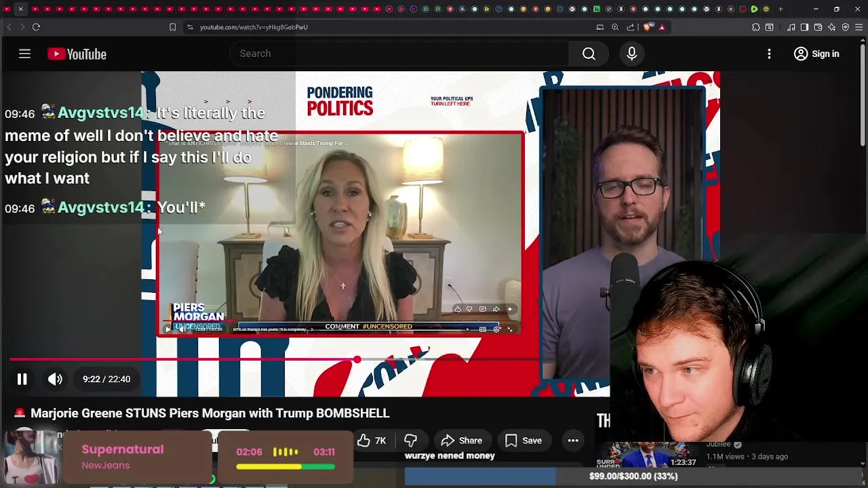Open the Leo AI sparkle icon
The image size is (868, 488).
pos(832,27)
